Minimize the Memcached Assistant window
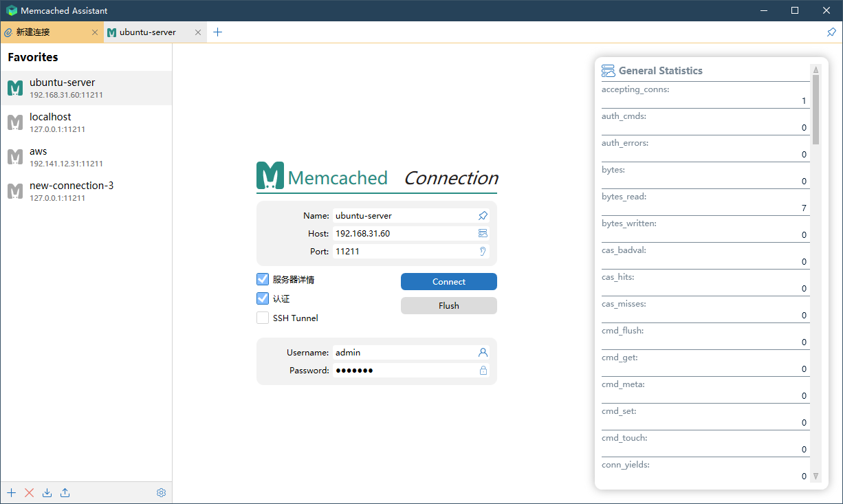This screenshot has height=504, width=843. click(x=763, y=10)
